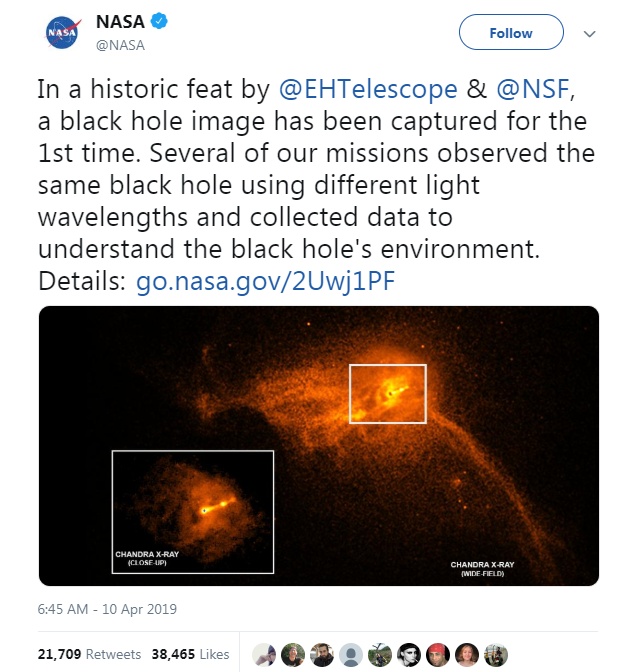This screenshot has height=672, width=635.
Task: Click the gray default profile avatar
Action: tap(350, 654)
